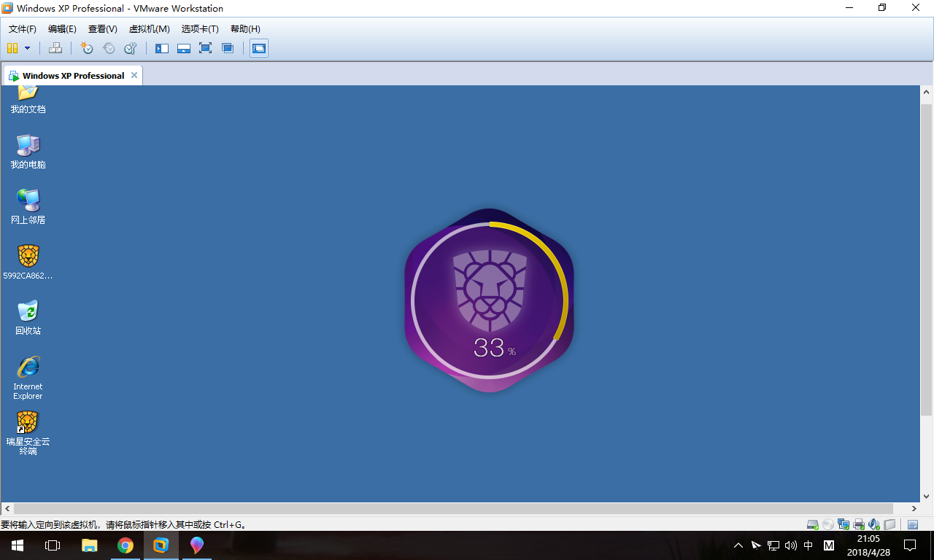Select the 5992CA862... lion shield desktop icon
The width and height of the screenshot is (934, 560).
[x=28, y=262]
